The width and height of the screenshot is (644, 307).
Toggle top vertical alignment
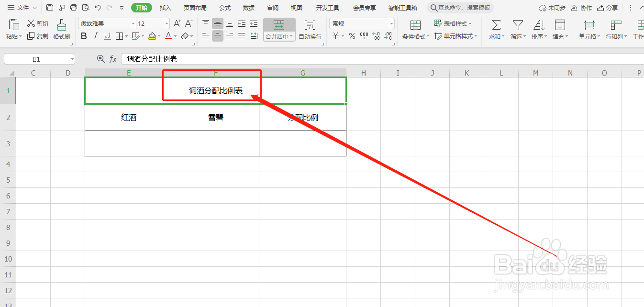tap(206, 23)
